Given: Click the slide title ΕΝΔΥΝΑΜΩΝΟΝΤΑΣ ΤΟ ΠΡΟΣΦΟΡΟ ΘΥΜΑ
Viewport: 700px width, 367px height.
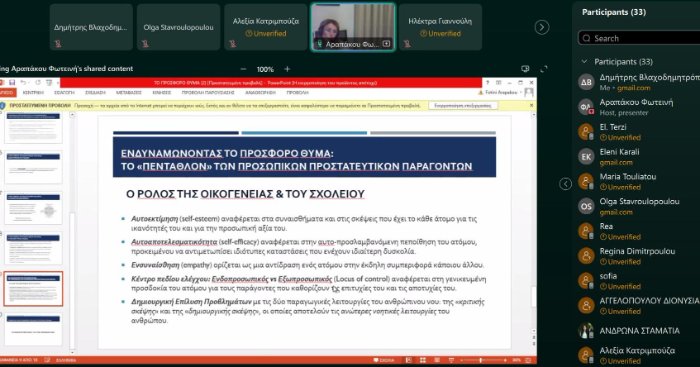Looking at the screenshot, I should pyautogui.click(x=227, y=153).
